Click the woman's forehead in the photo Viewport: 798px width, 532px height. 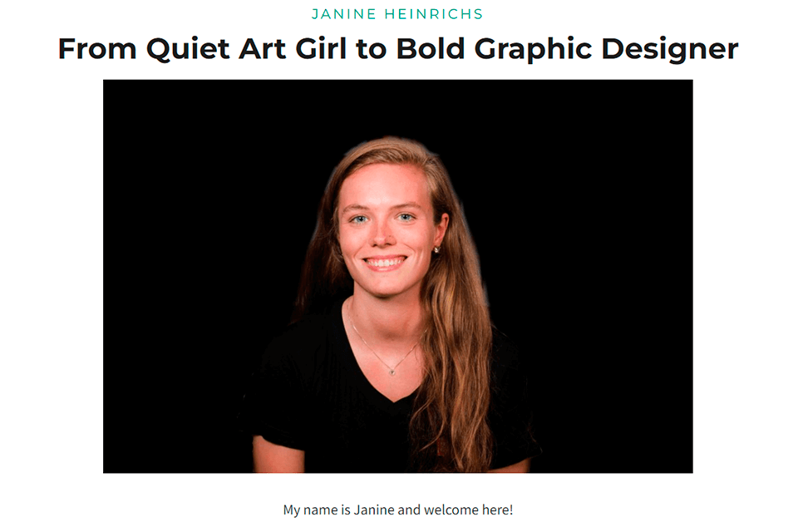384,183
